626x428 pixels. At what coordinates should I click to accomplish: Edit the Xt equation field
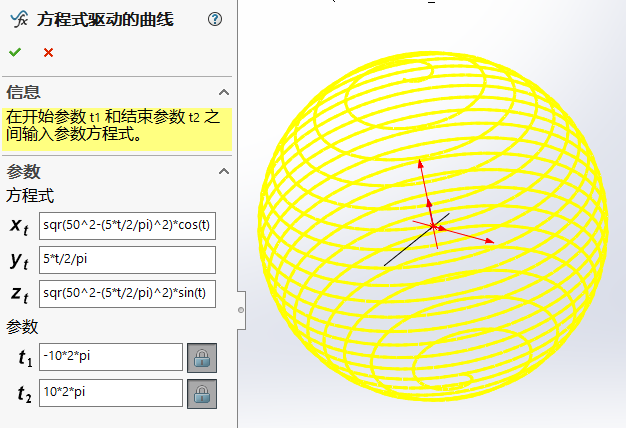(127, 226)
